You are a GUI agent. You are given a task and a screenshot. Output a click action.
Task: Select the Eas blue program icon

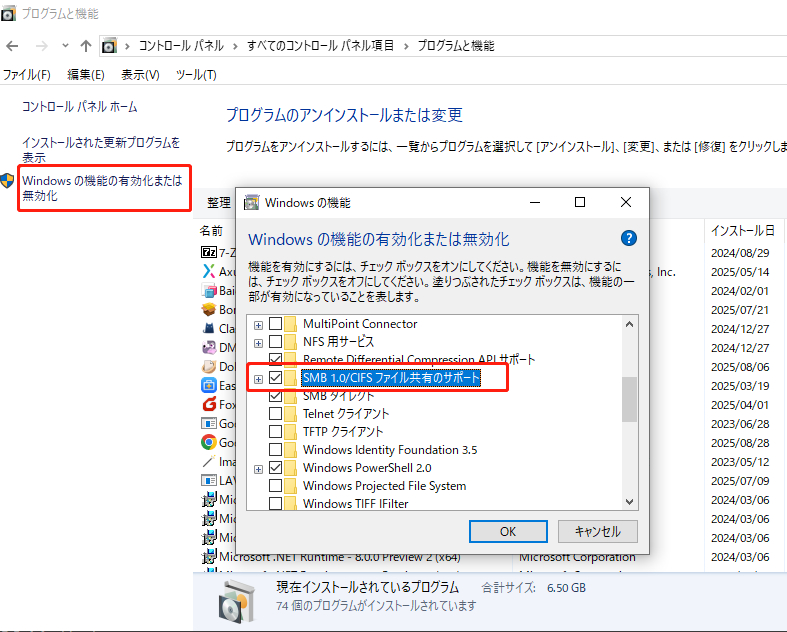click(209, 386)
